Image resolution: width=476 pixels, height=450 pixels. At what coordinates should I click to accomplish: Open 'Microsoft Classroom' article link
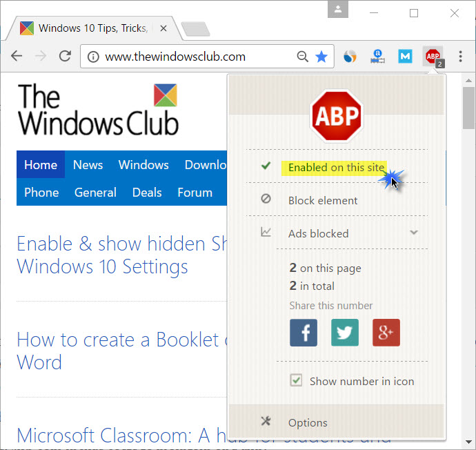(x=121, y=435)
